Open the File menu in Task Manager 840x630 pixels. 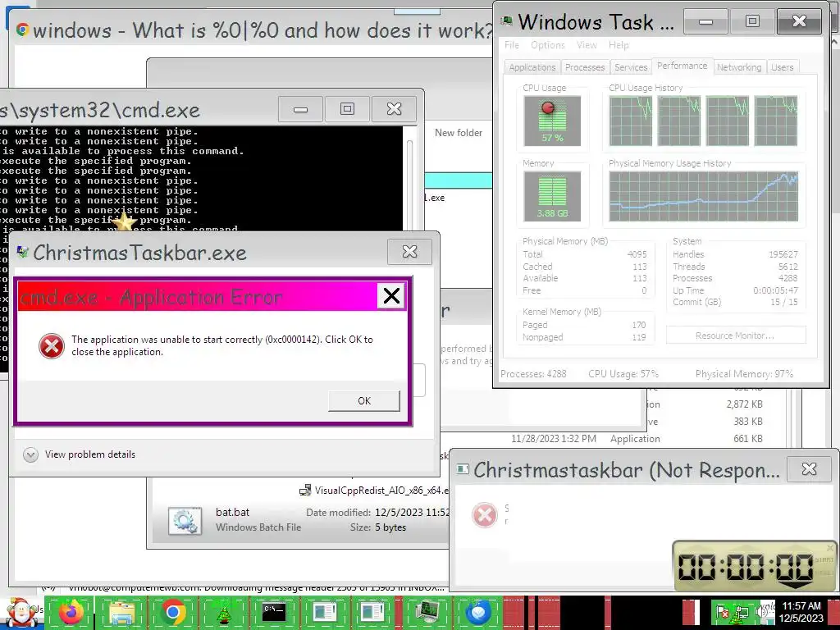pyautogui.click(x=512, y=45)
